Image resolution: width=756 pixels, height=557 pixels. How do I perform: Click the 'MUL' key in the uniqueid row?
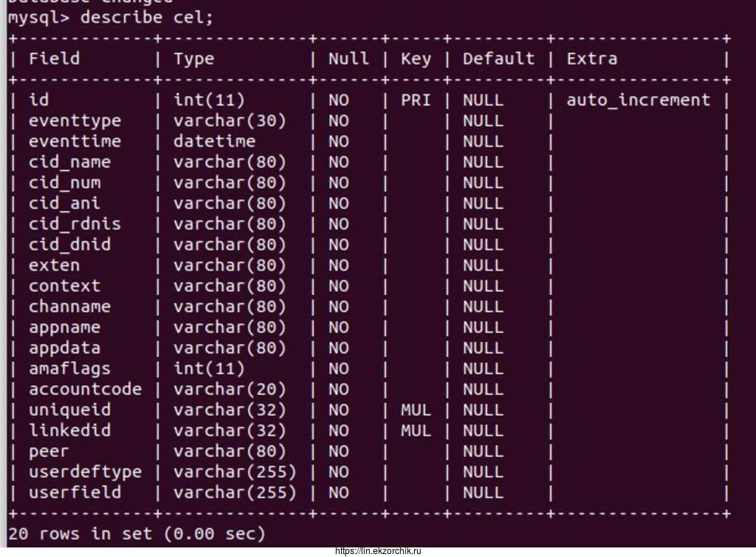(x=416, y=410)
